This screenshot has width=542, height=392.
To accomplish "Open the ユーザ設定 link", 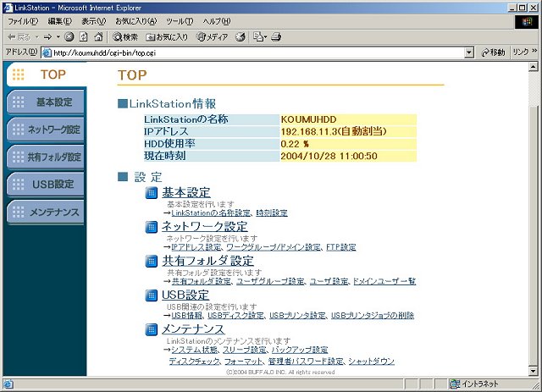I will (329, 281).
